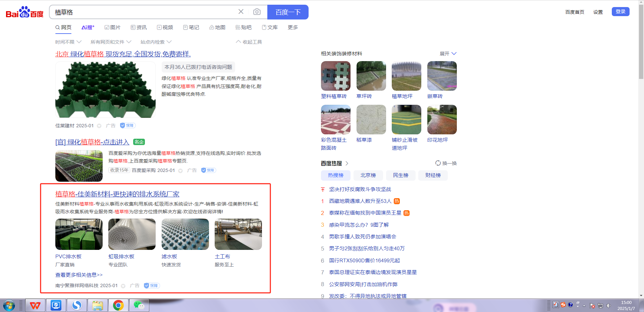The width and height of the screenshot is (644, 312).
Task: Click the network icon in system tray
Action: coord(600,306)
